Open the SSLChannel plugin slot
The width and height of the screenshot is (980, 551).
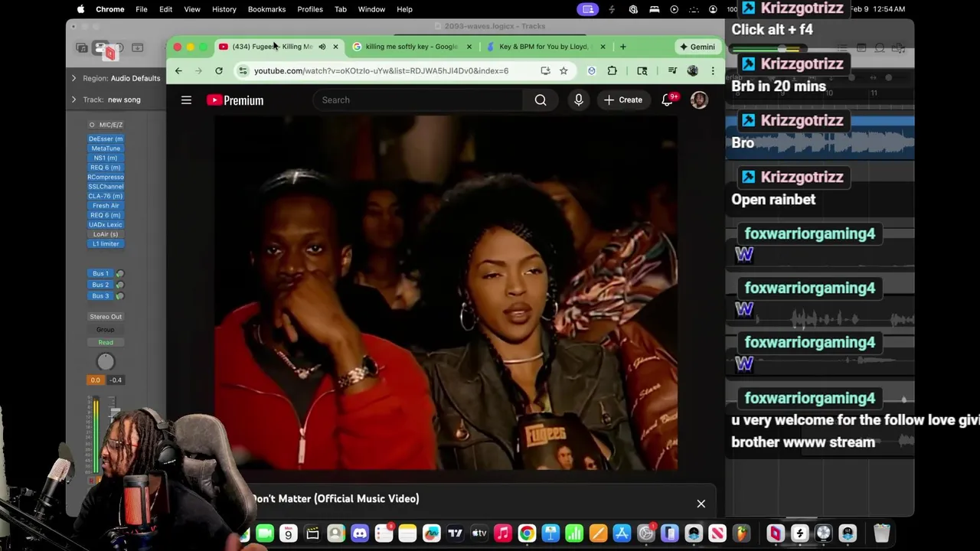(106, 187)
